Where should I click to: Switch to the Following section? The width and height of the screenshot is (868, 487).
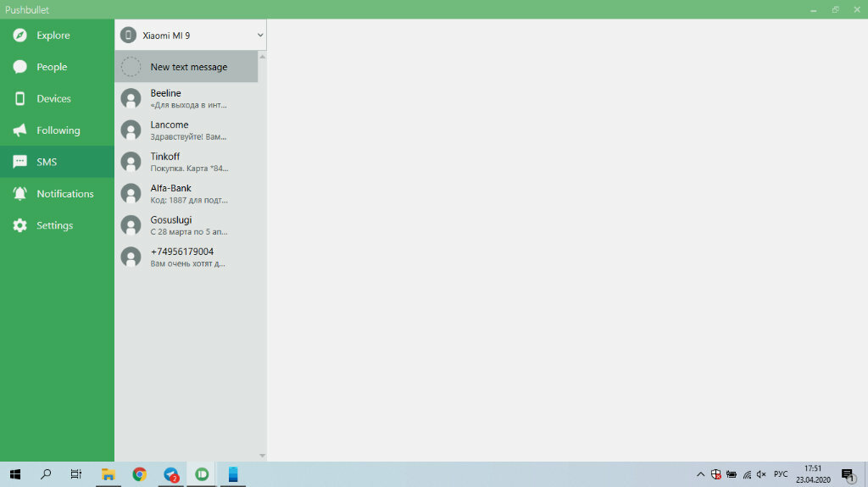(x=57, y=130)
